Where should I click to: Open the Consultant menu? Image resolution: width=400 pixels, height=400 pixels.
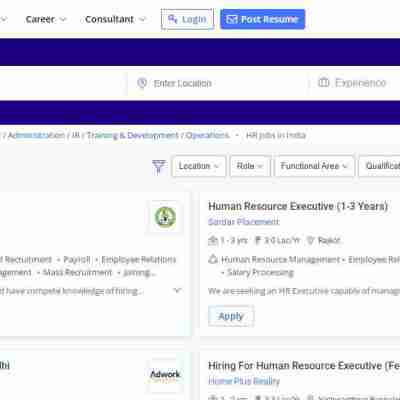coord(115,19)
